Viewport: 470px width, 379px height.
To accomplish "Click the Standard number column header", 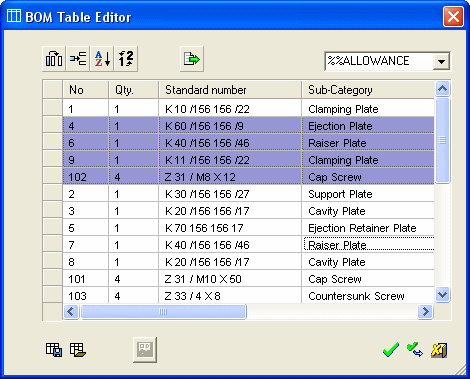I will pos(230,90).
